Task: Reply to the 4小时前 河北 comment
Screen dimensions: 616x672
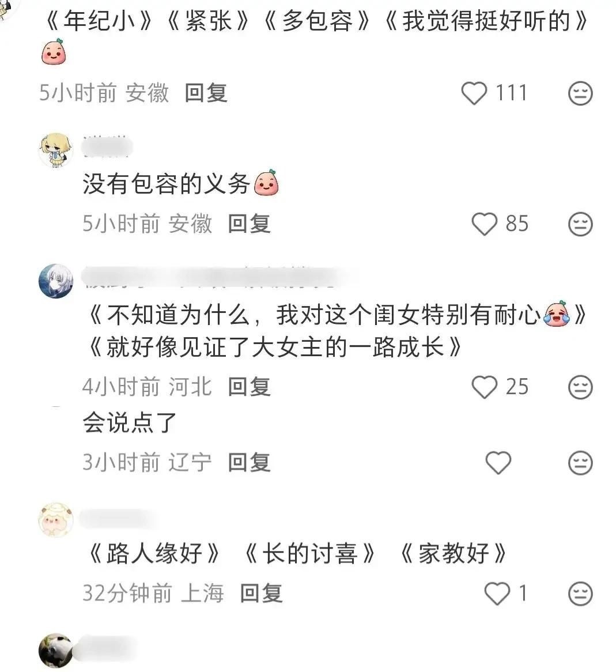Action: (250, 387)
